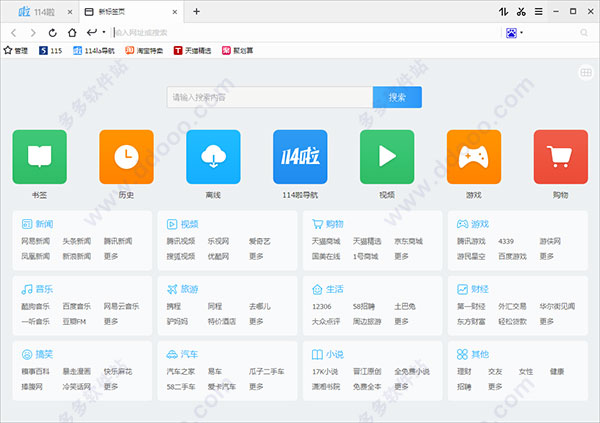The image size is (600, 423).
Task: Click the 音乐 music note heading icon
Action: coord(27,289)
